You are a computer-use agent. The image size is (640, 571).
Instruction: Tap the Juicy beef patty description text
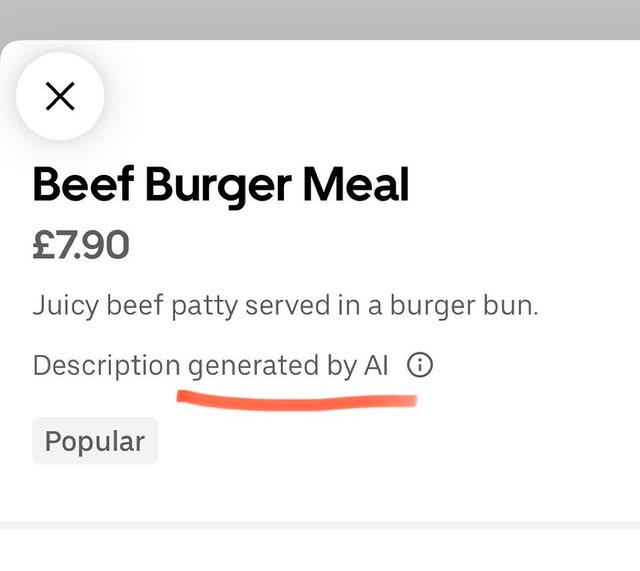click(x=285, y=305)
